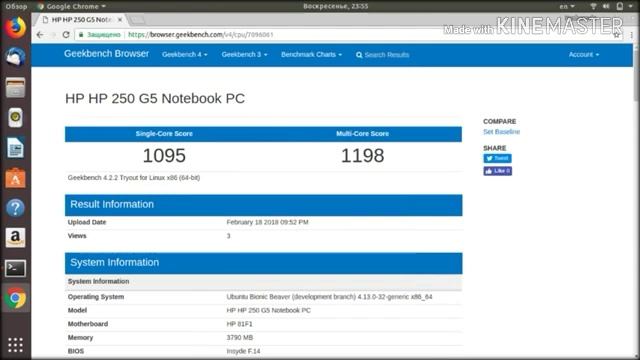The height and width of the screenshot is (360, 640).
Task: Click the Views count value 3
Action: click(x=229, y=236)
